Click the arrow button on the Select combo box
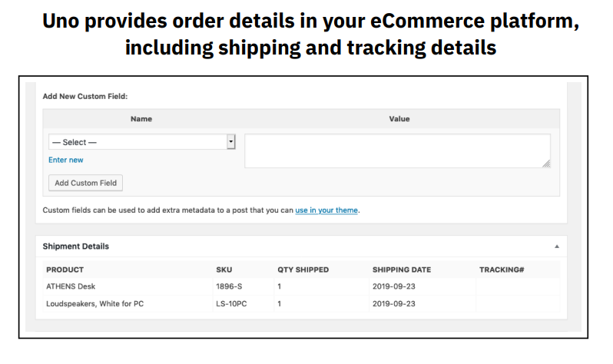Viewport: 613px width, 364px height. point(230,142)
